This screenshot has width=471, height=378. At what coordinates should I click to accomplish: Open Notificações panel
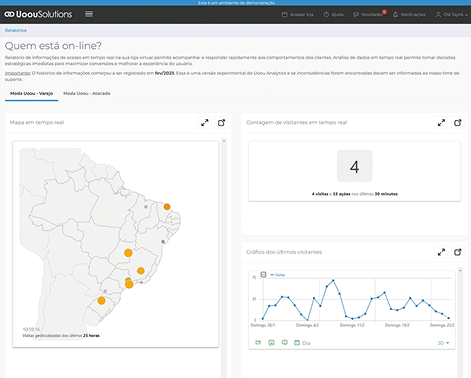point(409,15)
